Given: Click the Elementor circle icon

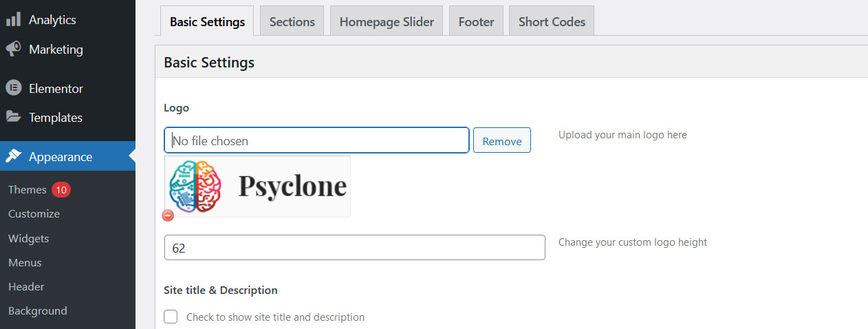Looking at the screenshot, I should [13, 88].
